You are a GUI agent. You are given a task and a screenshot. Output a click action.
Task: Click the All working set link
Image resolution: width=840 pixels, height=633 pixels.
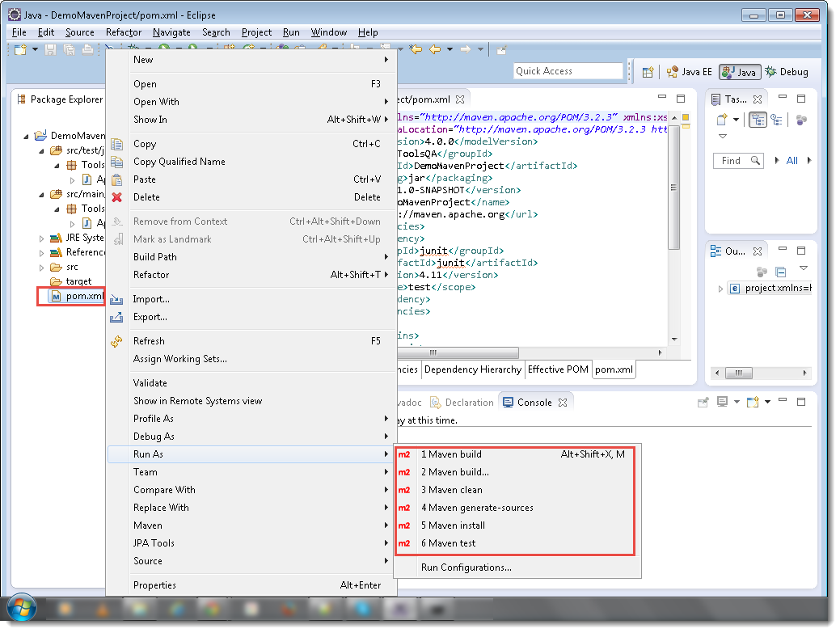pyautogui.click(x=791, y=161)
